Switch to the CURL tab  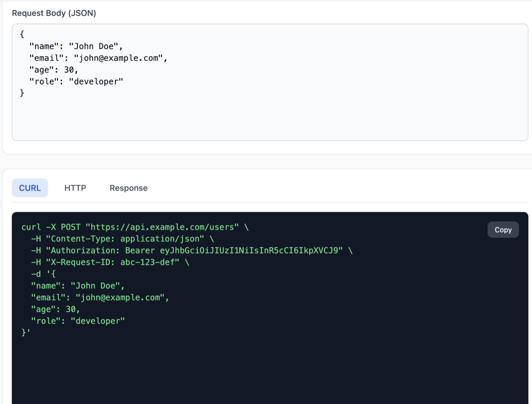(x=30, y=188)
